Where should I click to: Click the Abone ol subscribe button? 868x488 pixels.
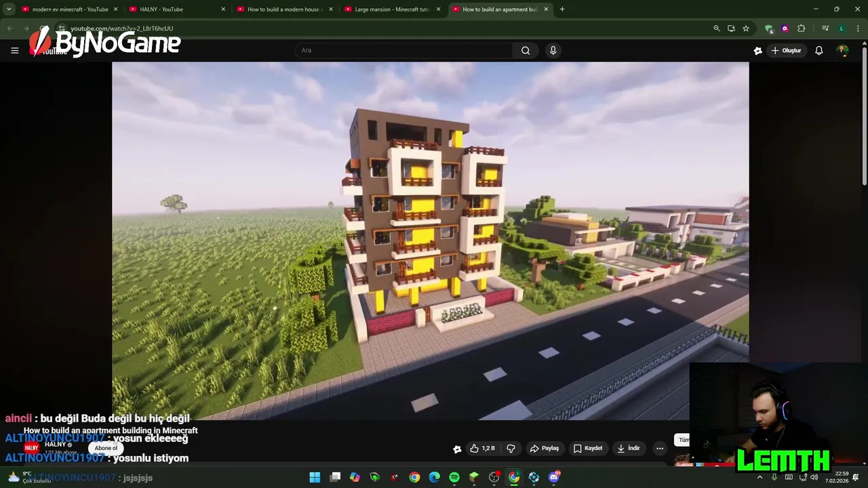(x=106, y=448)
